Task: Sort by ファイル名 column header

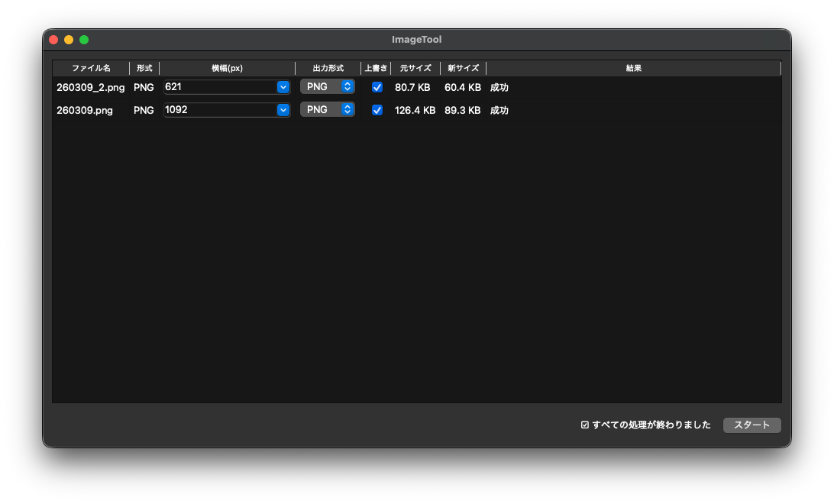Action: pyautogui.click(x=91, y=68)
